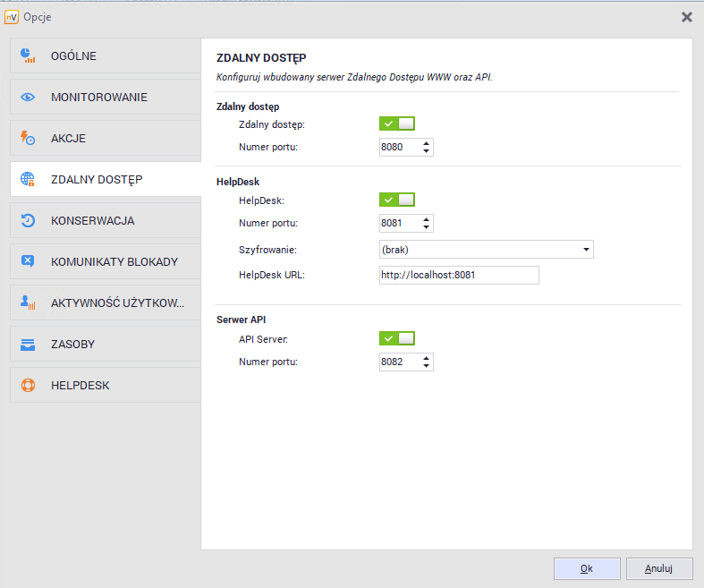Switch to ZASOBY tab
Viewport: 704px width, 588px height.
pyautogui.click(x=106, y=344)
